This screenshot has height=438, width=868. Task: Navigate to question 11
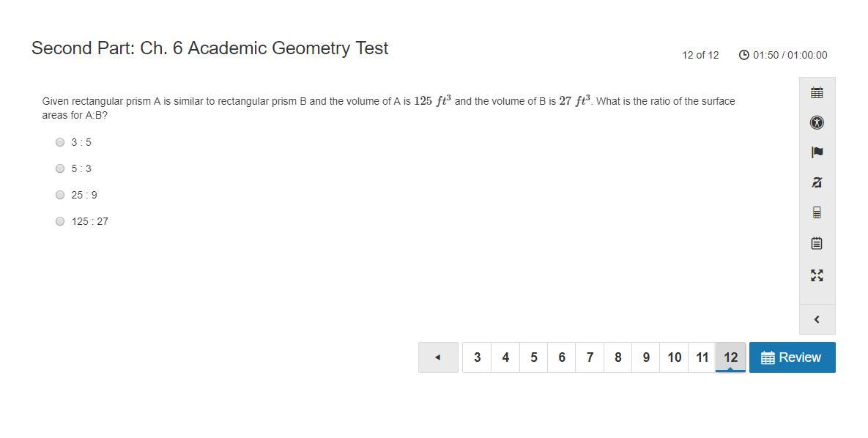pyautogui.click(x=702, y=357)
